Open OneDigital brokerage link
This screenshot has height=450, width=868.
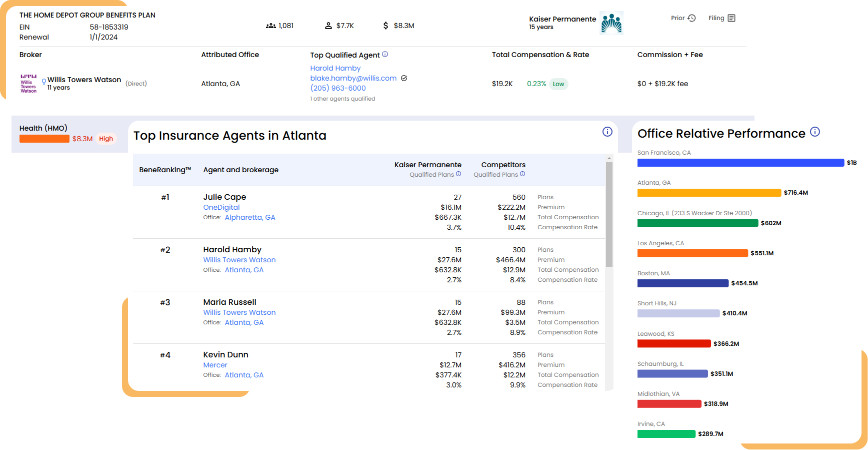221,207
